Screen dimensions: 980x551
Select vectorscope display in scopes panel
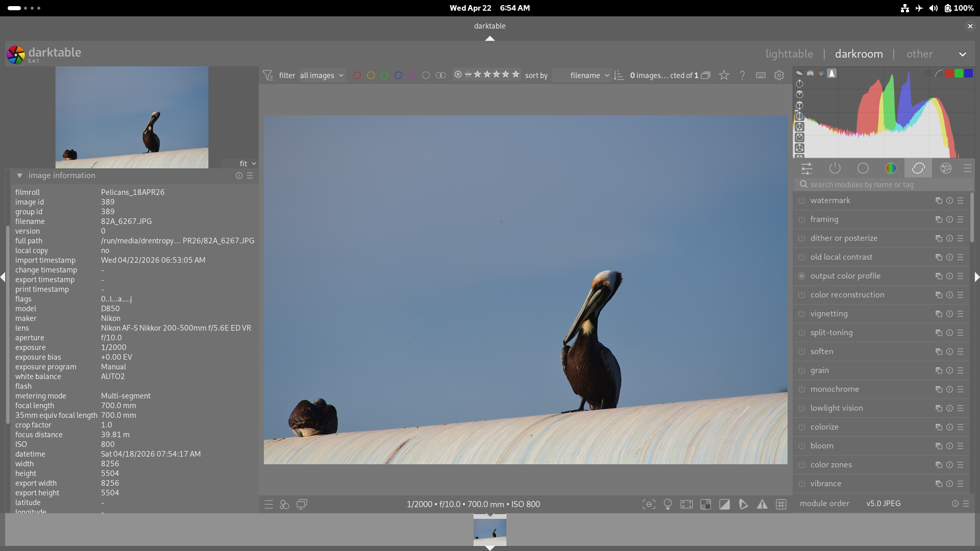(x=799, y=73)
